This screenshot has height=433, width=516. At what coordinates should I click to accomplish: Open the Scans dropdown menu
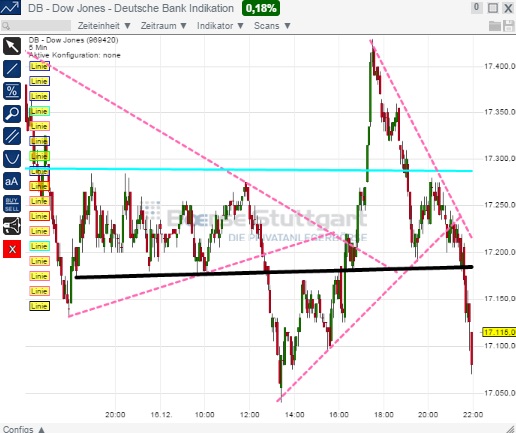(272, 26)
